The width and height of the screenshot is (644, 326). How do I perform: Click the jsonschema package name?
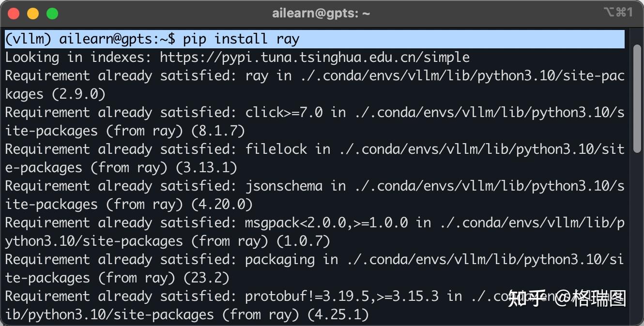point(284,186)
